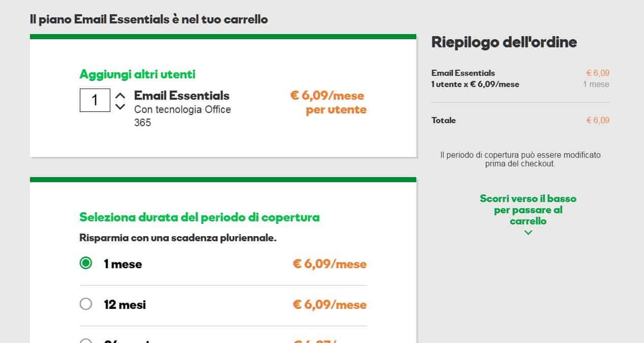Click 'Con tecnologia Office 365' subtitle
Viewport: 644px width, 343px height.
click(182, 116)
